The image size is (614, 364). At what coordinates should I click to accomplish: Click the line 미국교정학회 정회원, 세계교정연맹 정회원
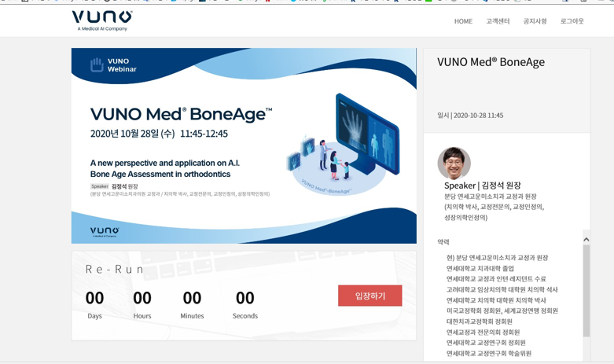(x=502, y=311)
